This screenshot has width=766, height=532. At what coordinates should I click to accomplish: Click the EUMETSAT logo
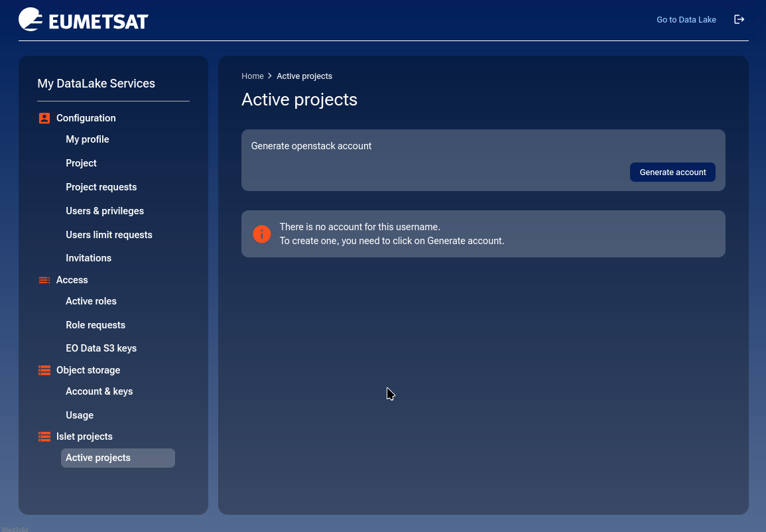(x=84, y=20)
